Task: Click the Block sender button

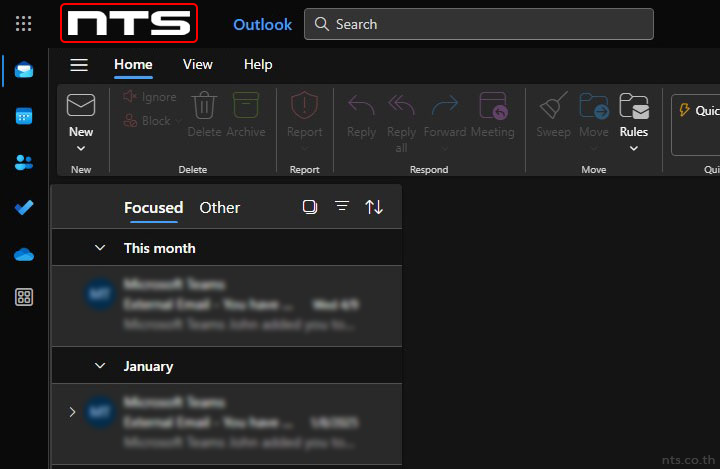Action: (x=152, y=121)
